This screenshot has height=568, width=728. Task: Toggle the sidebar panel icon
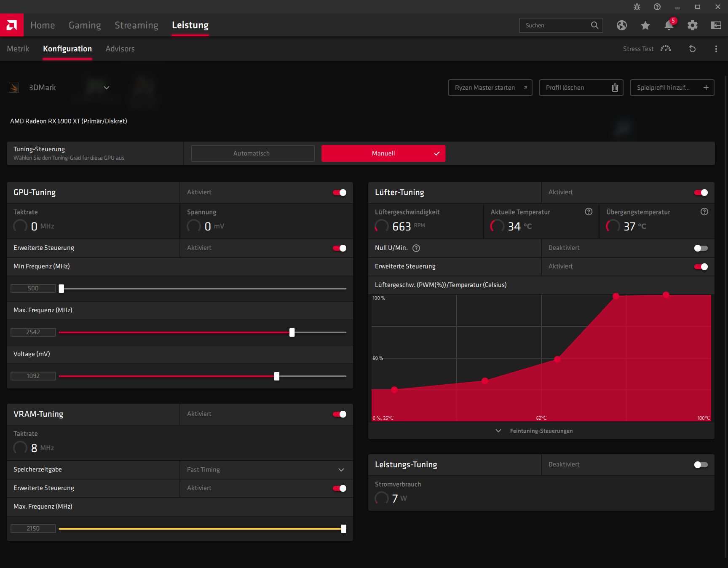pyautogui.click(x=716, y=25)
